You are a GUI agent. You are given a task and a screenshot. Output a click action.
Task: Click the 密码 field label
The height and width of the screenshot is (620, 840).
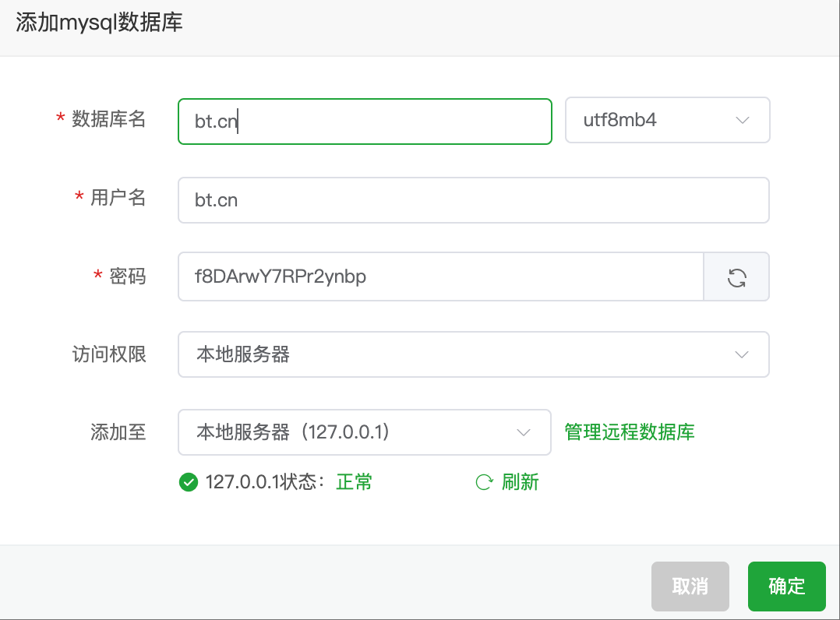point(128,276)
